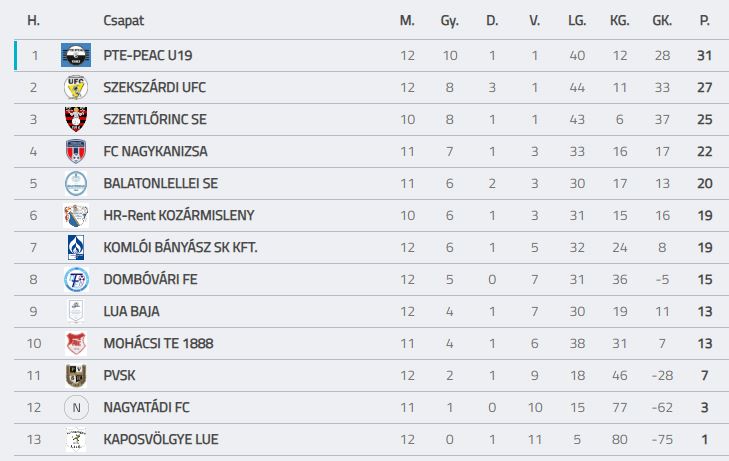This screenshot has height=461, width=729.
Task: Click the Gy. wins column header
Action: pos(449,20)
